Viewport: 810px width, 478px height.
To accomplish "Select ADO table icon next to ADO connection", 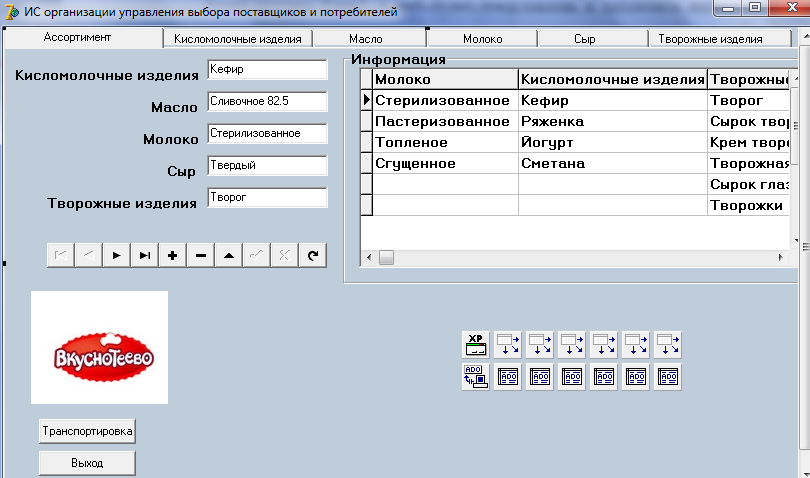I will click(x=508, y=377).
